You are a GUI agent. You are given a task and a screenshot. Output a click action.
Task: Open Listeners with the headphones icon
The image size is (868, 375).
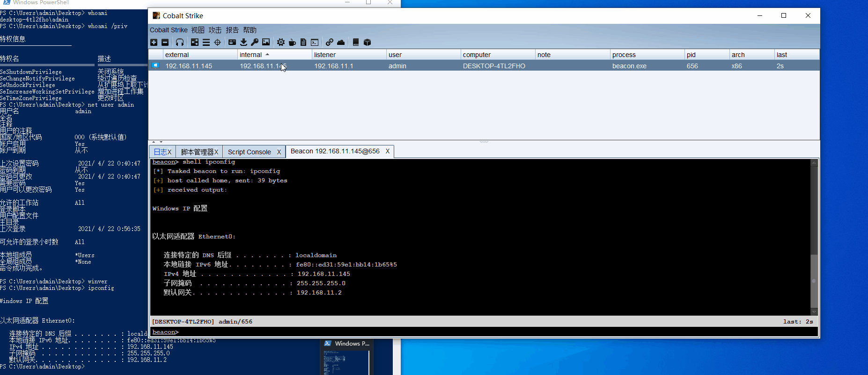click(x=180, y=43)
